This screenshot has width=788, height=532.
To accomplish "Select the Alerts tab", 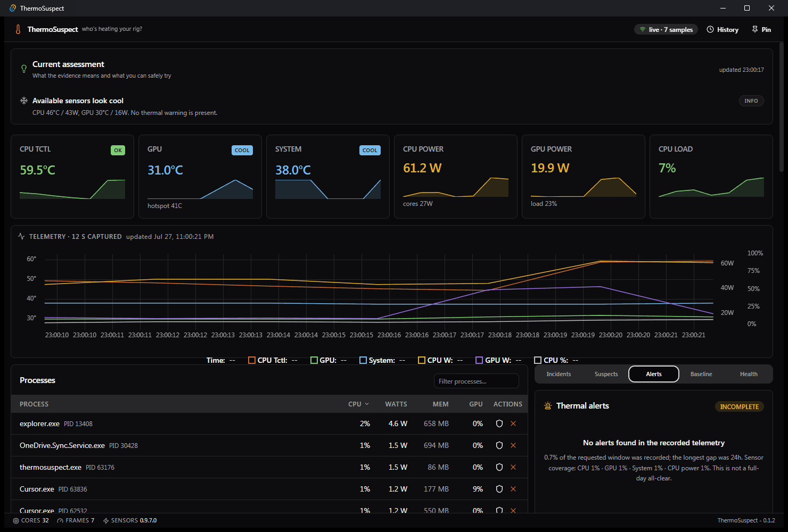I will pyautogui.click(x=654, y=374).
